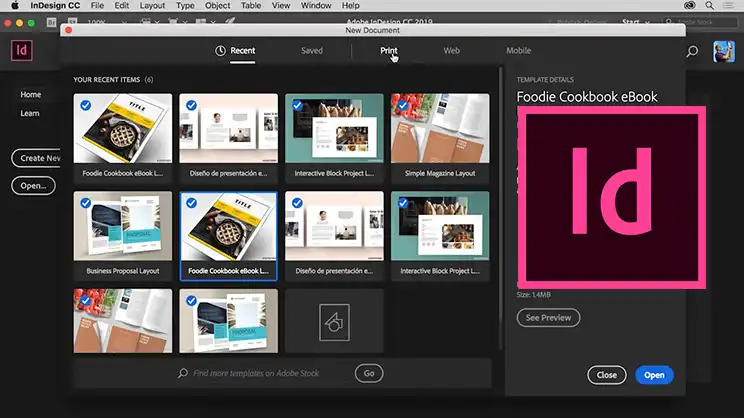Image resolution: width=744 pixels, height=418 pixels.
Task: Open the Type menu
Action: (x=185, y=6)
